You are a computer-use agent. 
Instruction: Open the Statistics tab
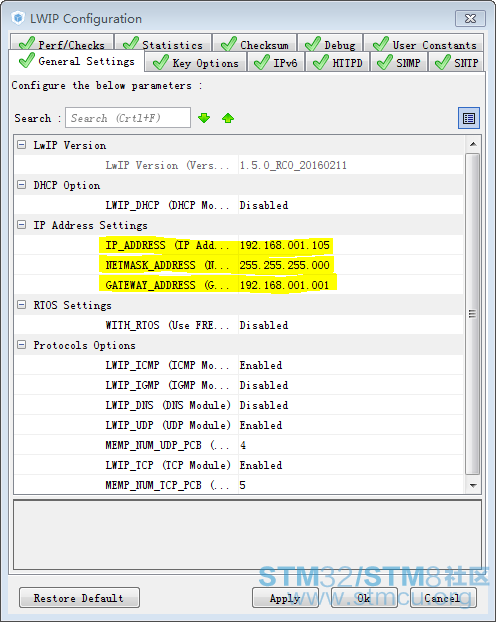163,43
